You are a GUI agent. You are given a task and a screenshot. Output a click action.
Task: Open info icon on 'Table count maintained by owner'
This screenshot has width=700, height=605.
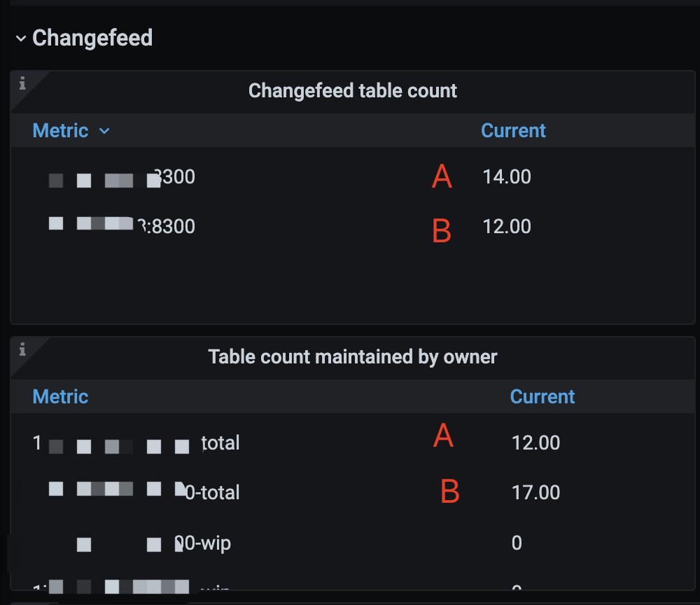click(x=22, y=349)
